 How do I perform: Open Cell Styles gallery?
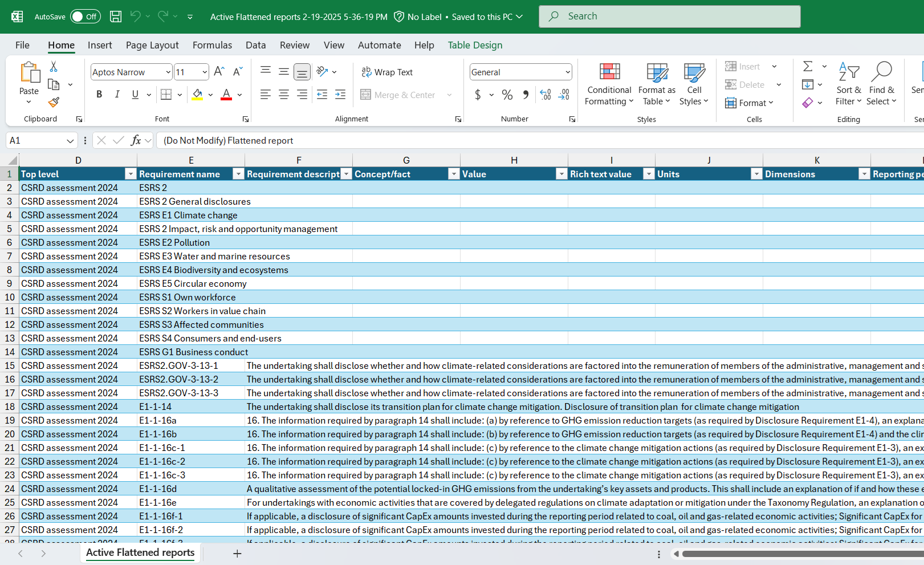[x=694, y=84]
